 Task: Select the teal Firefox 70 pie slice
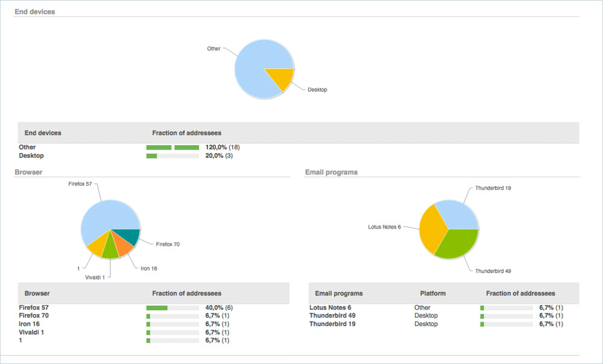[128, 236]
